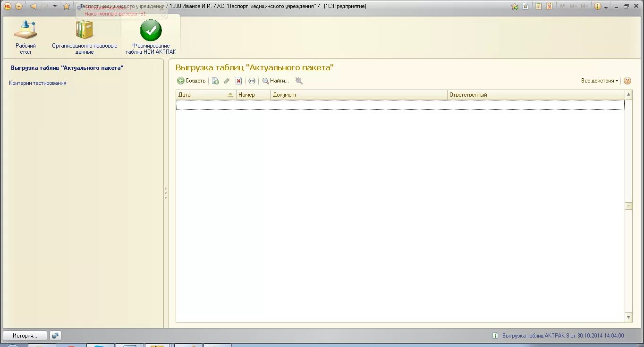Click the История... button
The height and width of the screenshot is (347, 644).
(x=25, y=336)
